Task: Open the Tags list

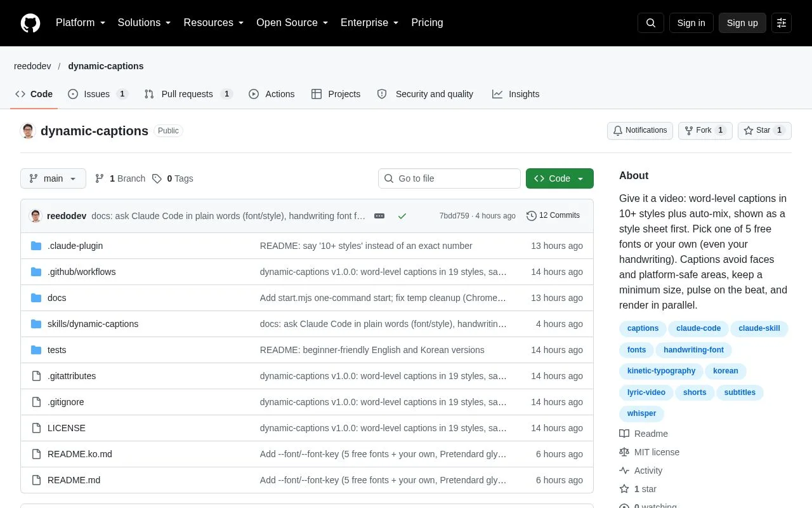Action: [173, 178]
